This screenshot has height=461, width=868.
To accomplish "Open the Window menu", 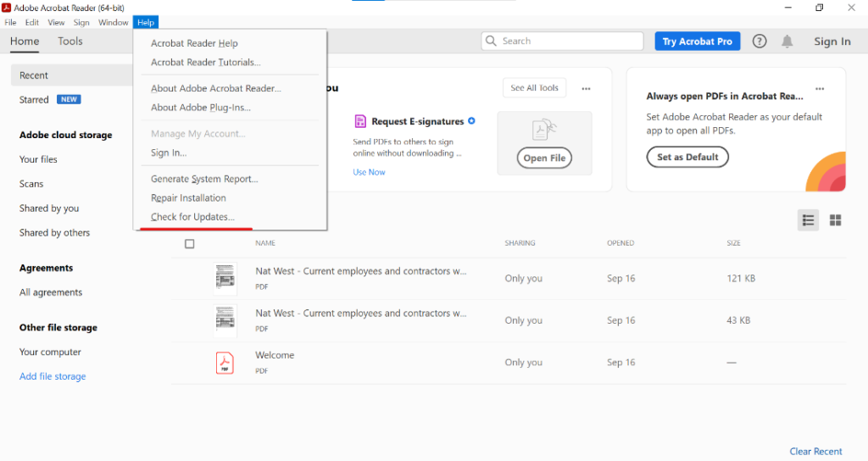I will 114,23.
